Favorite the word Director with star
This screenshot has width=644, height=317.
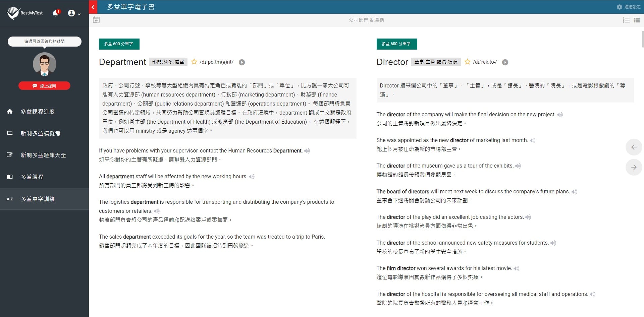click(x=467, y=62)
